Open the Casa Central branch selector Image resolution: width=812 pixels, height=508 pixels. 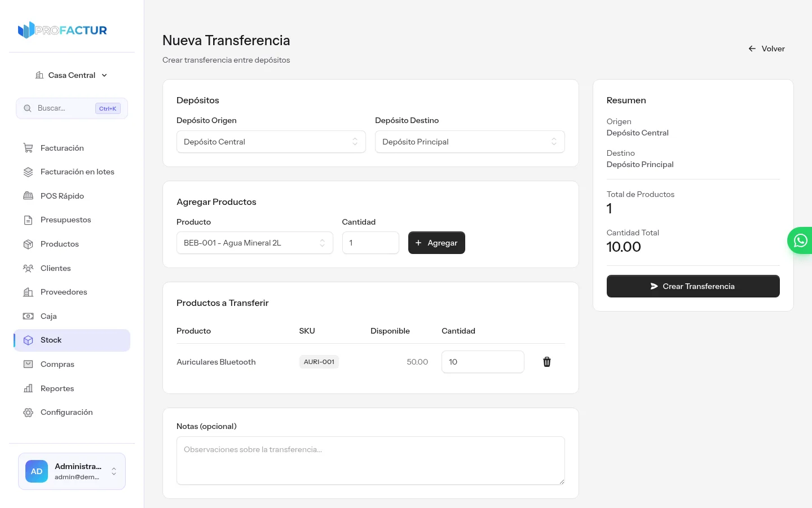pos(72,75)
